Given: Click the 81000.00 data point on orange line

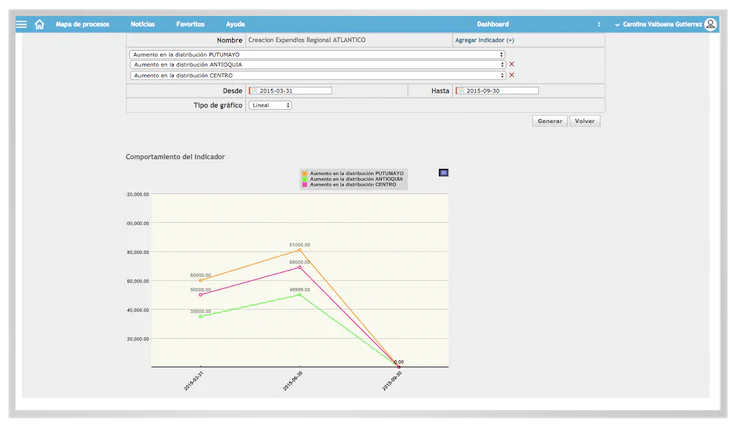Looking at the screenshot, I should pyautogui.click(x=300, y=250).
